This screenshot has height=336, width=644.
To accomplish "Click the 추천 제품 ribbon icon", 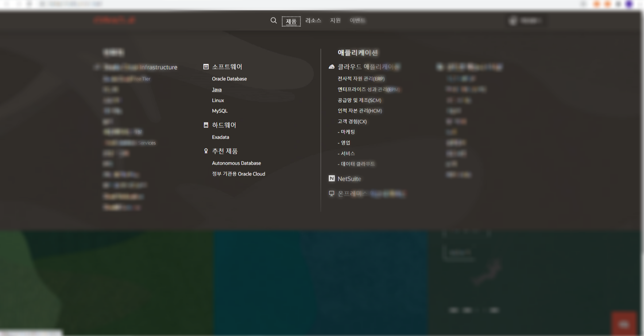I will pos(206,151).
